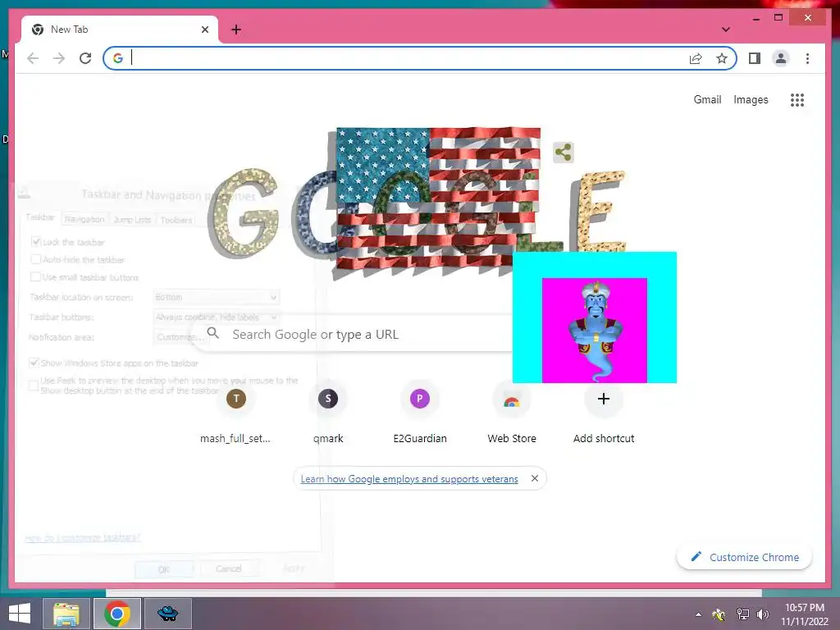
Task: Toggle Use small taskbar buttons checkbox
Action: 36,277
